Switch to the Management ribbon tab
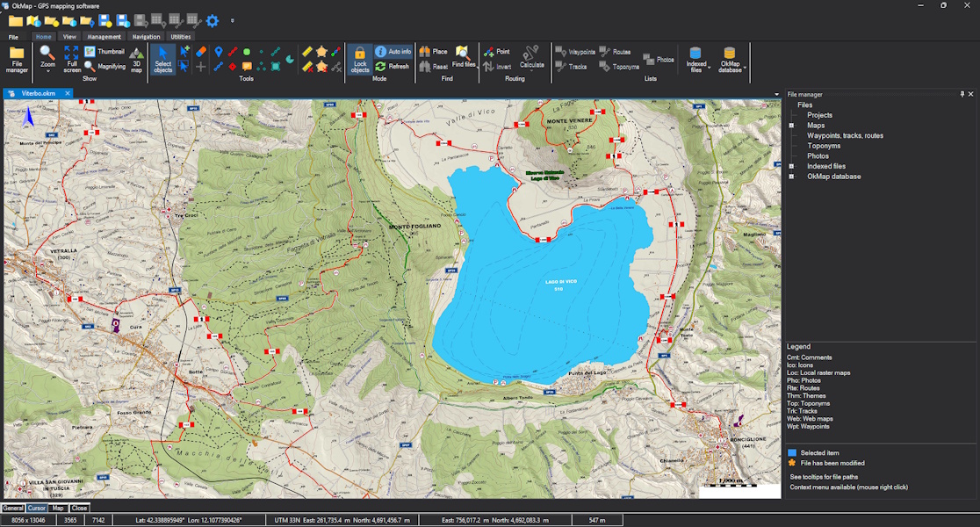The width and height of the screenshot is (980, 527). [x=104, y=37]
